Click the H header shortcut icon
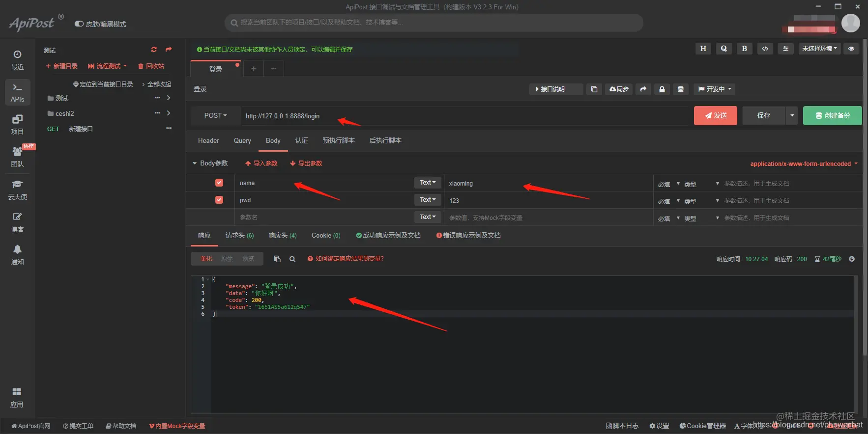The width and height of the screenshot is (868, 434). [x=703, y=49]
